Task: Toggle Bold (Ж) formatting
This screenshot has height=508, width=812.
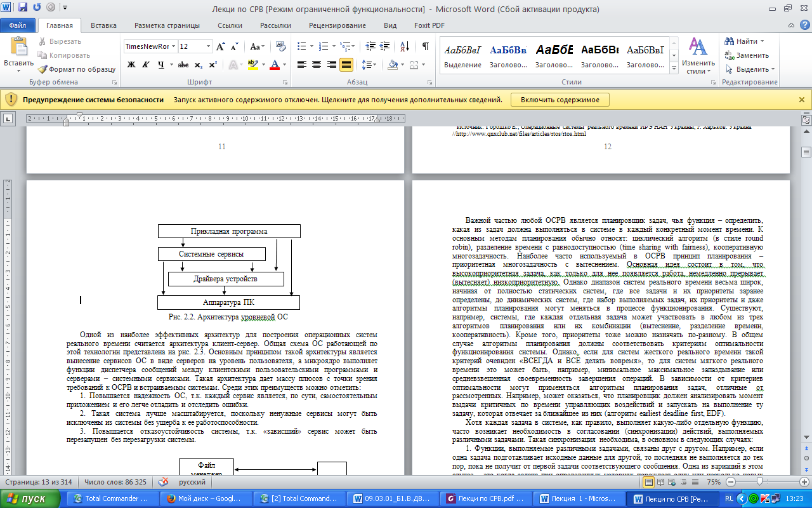Action: tap(131, 65)
